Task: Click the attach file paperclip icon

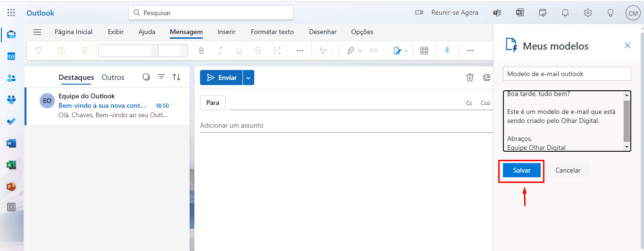Action: [351, 51]
